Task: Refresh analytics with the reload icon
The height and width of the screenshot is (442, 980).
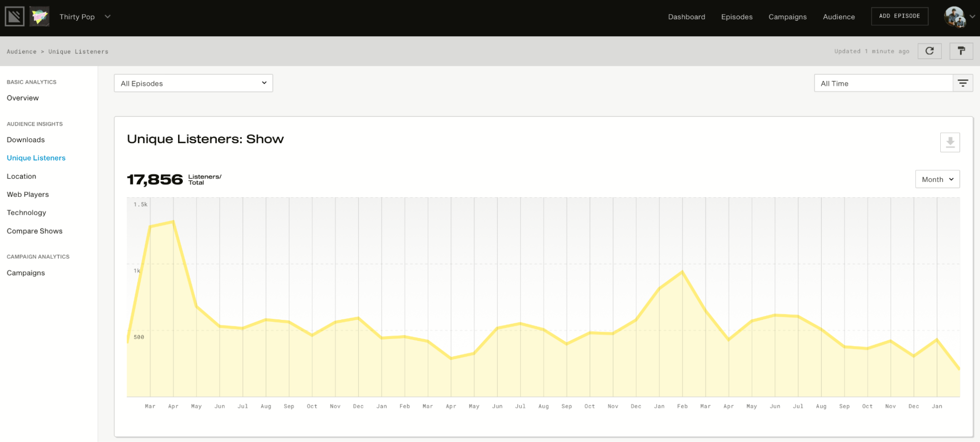Action: point(929,51)
